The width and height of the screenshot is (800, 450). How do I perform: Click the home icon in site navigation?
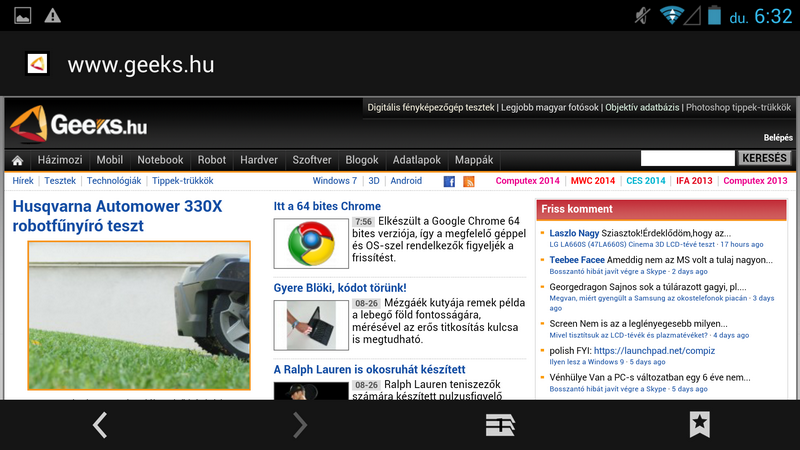[x=17, y=160]
